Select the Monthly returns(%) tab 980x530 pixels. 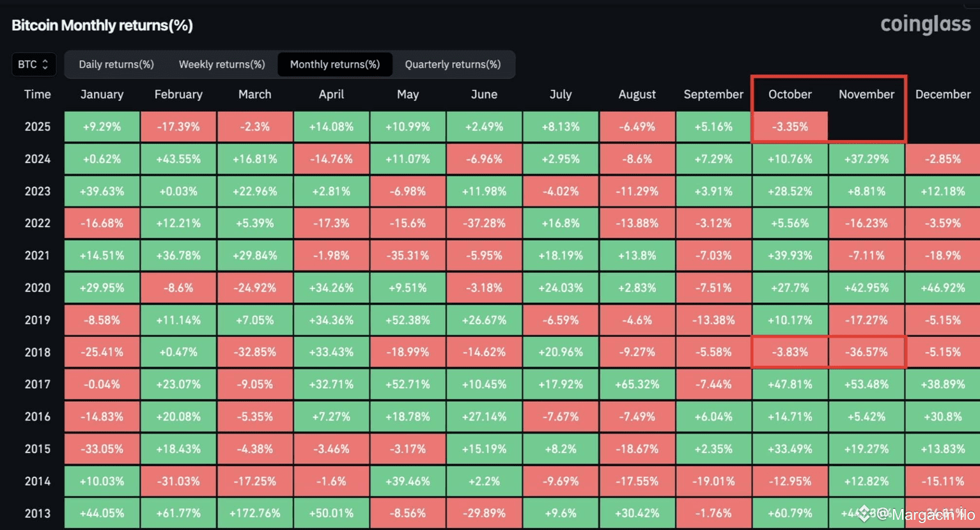coord(335,64)
